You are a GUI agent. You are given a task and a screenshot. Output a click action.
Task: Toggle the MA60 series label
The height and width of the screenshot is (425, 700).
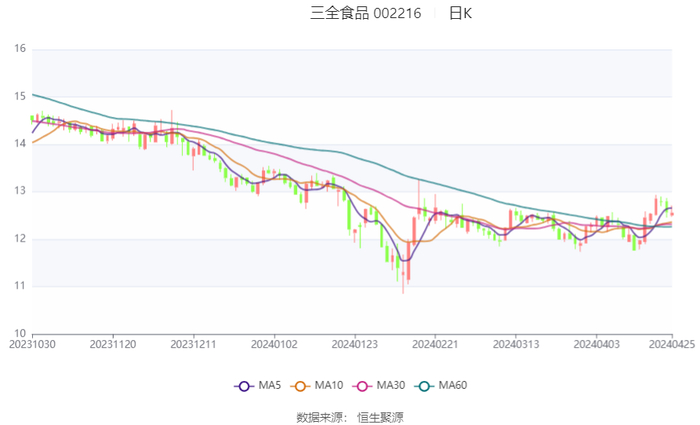tap(453, 385)
